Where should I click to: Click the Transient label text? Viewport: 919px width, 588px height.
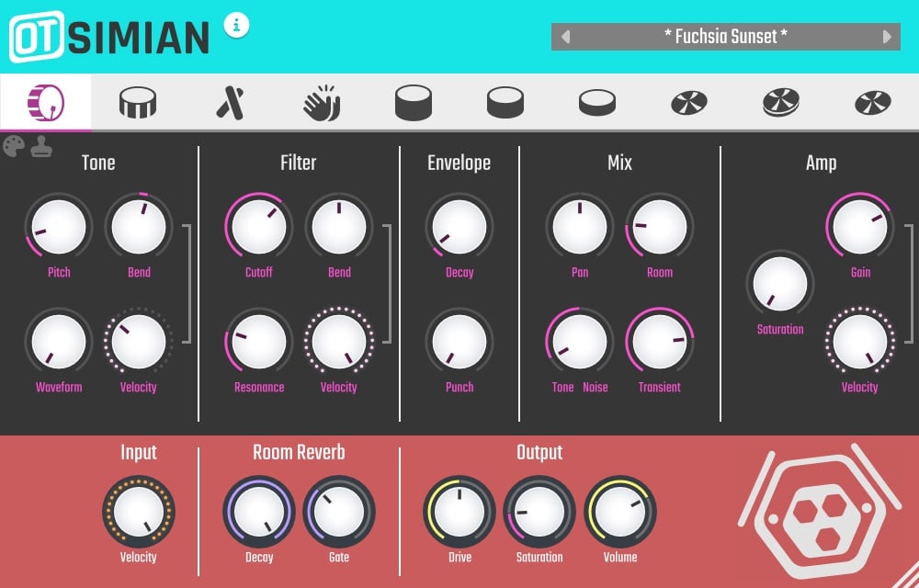(659, 387)
